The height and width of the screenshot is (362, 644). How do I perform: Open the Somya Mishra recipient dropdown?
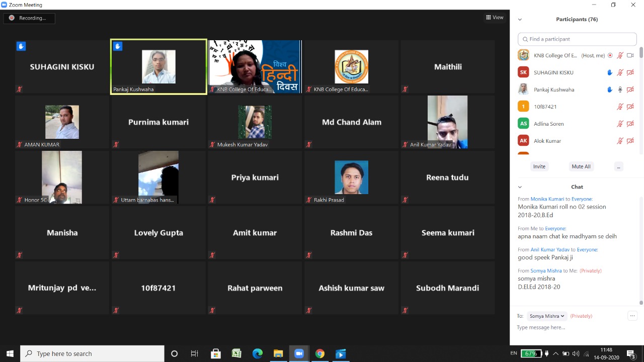coord(547,316)
